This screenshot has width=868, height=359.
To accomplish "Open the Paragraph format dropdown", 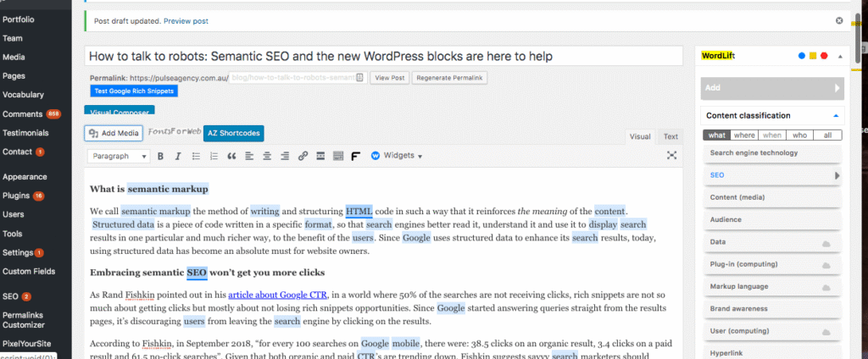I will tap(119, 156).
